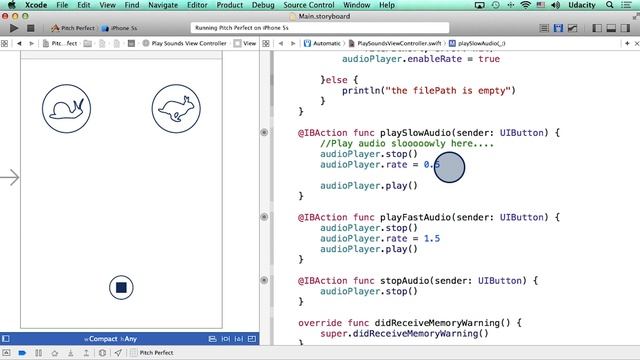The width and height of the screenshot is (640, 360).
Task: Open the Xcode application menu
Action: tap(36, 5)
